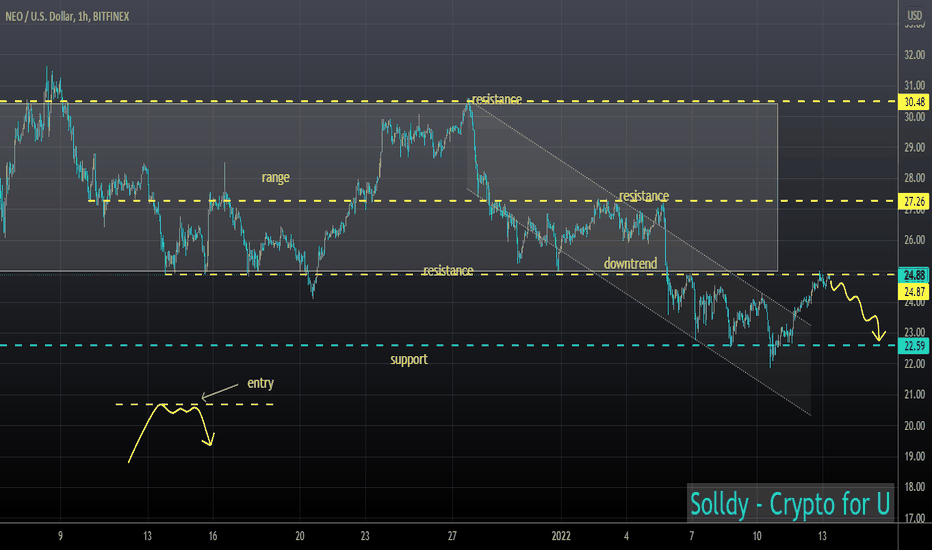Screen dimensions: 932x550
Task: Select the "range" text annotation
Action: click(x=276, y=178)
